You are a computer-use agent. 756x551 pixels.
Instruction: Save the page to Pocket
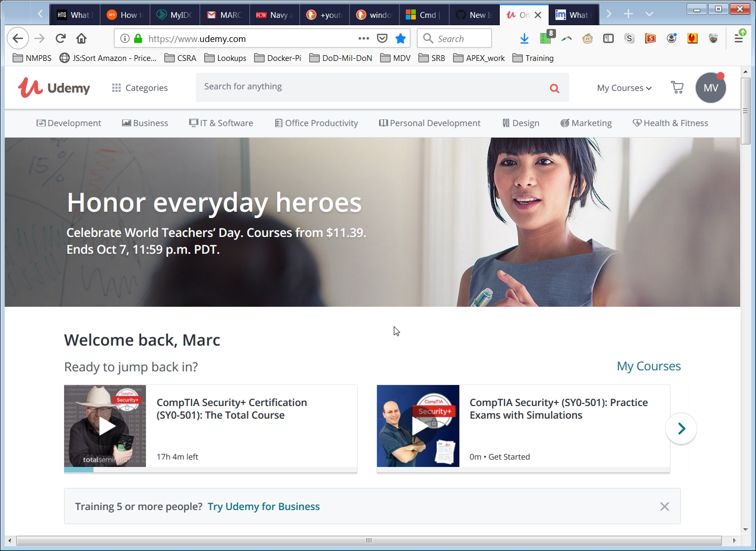(382, 38)
